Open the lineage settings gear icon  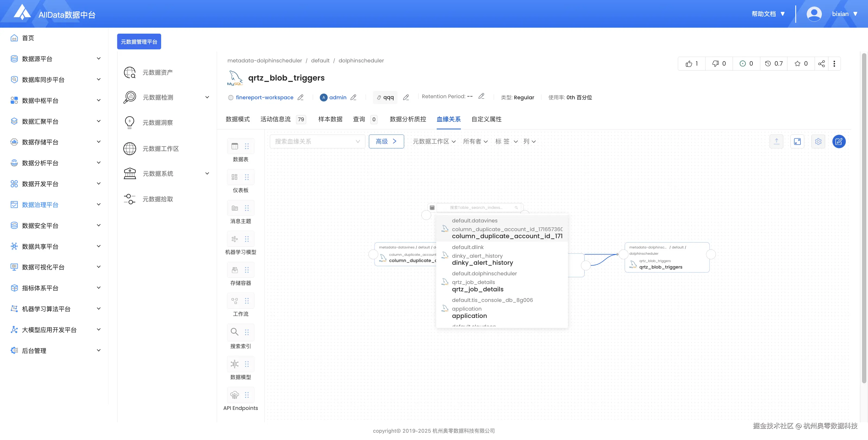pos(818,142)
